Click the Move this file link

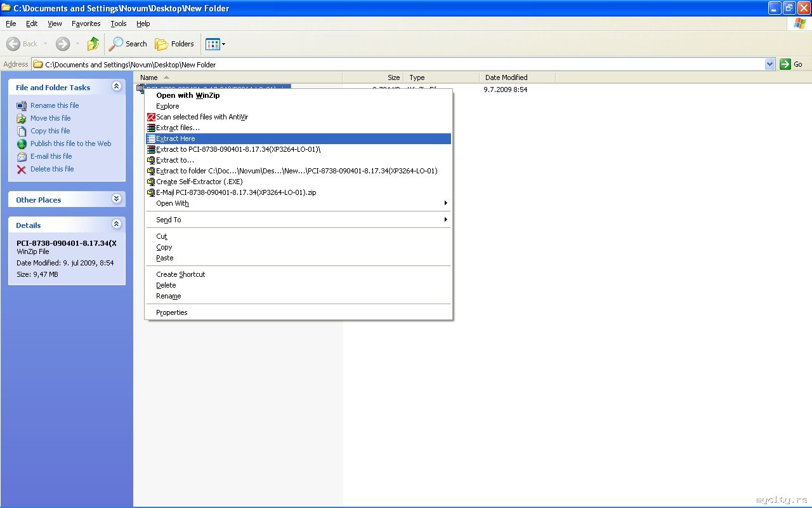51,118
